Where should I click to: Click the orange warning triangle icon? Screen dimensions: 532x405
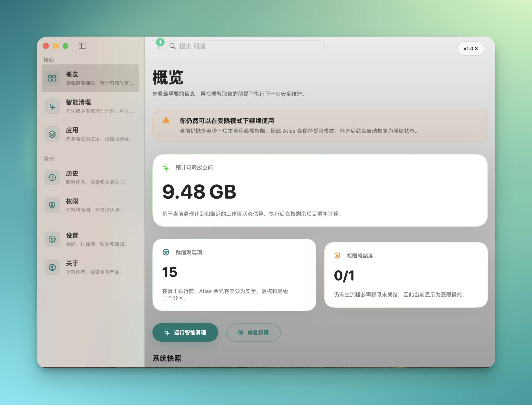click(x=166, y=120)
